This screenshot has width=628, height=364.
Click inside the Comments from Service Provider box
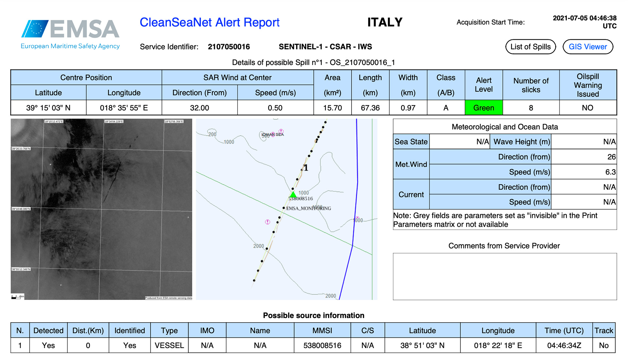(504, 276)
